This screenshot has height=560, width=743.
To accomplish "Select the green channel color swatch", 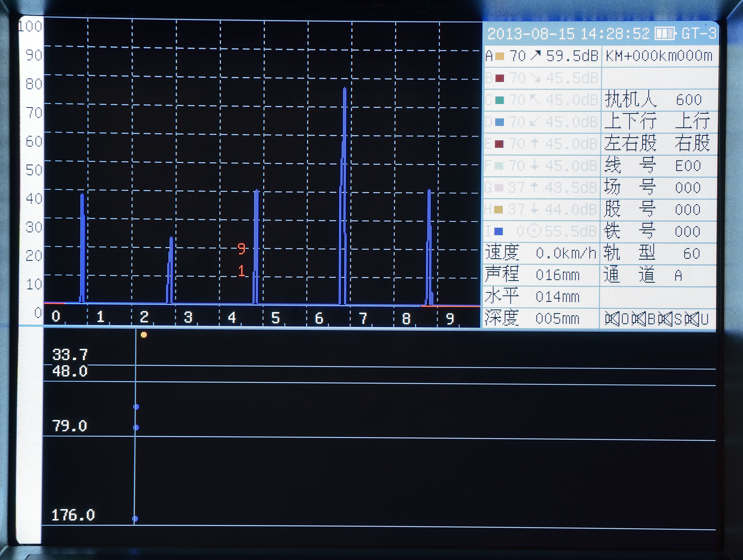I will [x=500, y=100].
